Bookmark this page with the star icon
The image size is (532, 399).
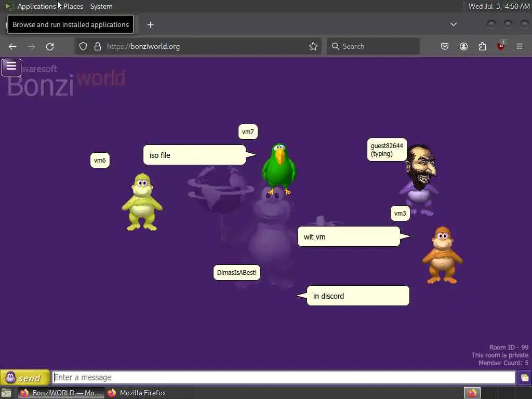tap(313, 46)
